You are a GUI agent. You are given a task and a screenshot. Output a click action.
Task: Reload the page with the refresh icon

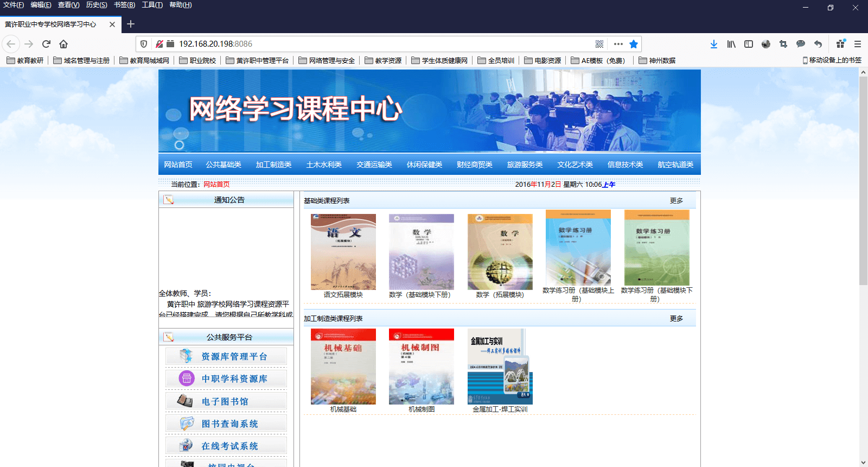click(46, 44)
